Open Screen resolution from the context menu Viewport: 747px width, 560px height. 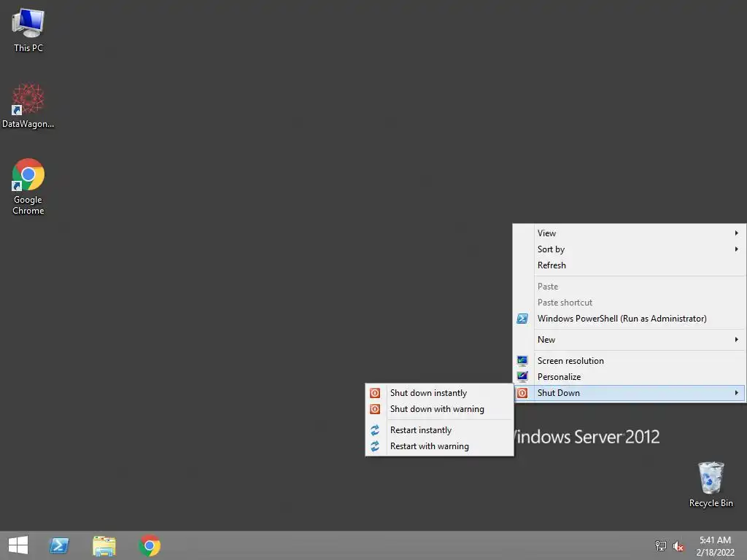pyautogui.click(x=629, y=361)
